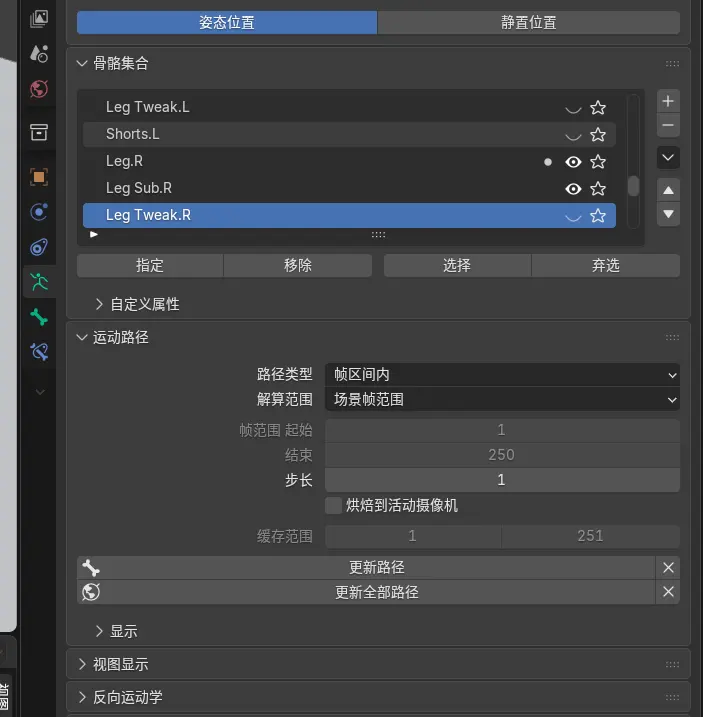Open the Scene properties tab icon
Screen dimensions: 703x717
[39, 54]
